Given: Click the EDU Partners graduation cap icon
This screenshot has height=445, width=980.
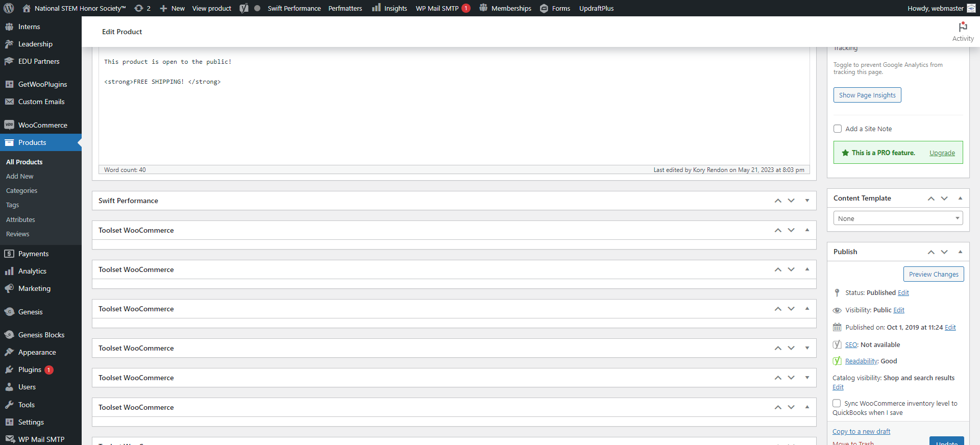Looking at the screenshot, I should tap(9, 61).
